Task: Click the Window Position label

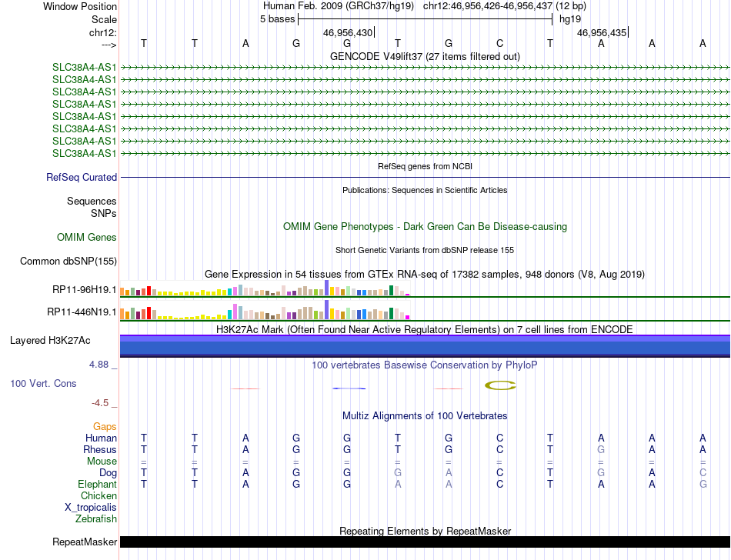Action: pyautogui.click(x=80, y=6)
